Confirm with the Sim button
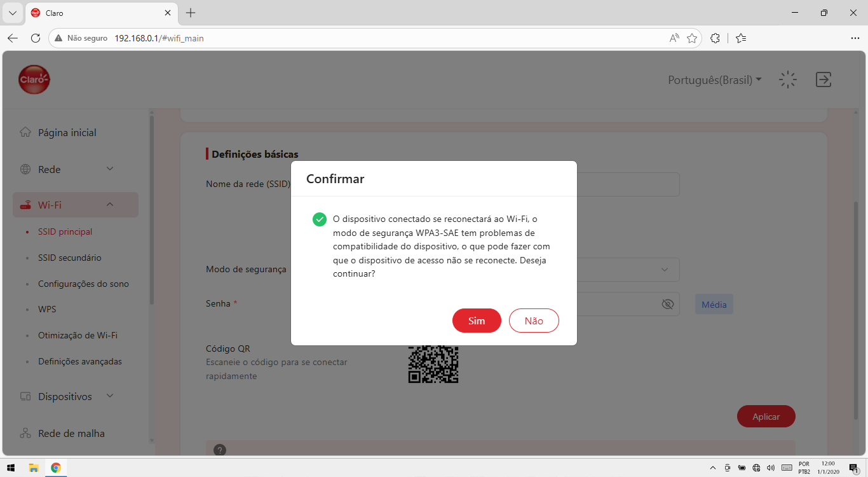Image resolution: width=868 pixels, height=477 pixels. coord(477,321)
